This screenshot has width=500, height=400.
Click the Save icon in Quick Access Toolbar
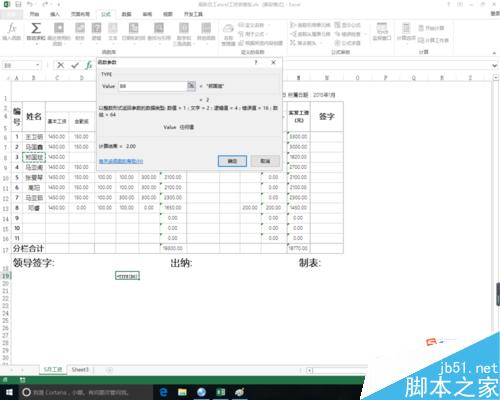point(18,4)
